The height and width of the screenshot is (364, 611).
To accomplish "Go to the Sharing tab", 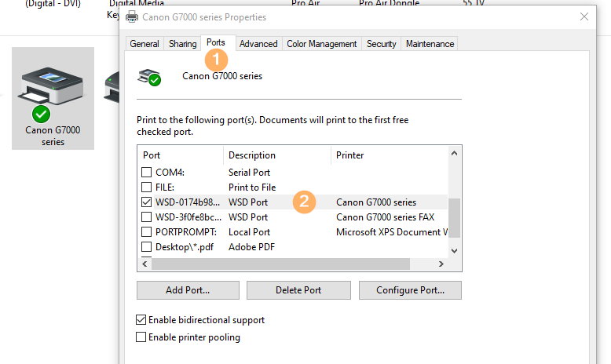I will click(182, 44).
